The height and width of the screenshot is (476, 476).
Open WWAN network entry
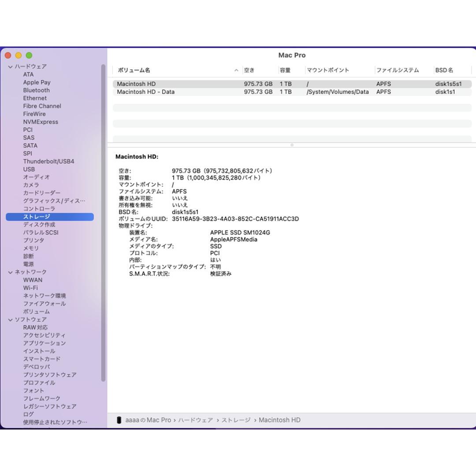[33, 280]
